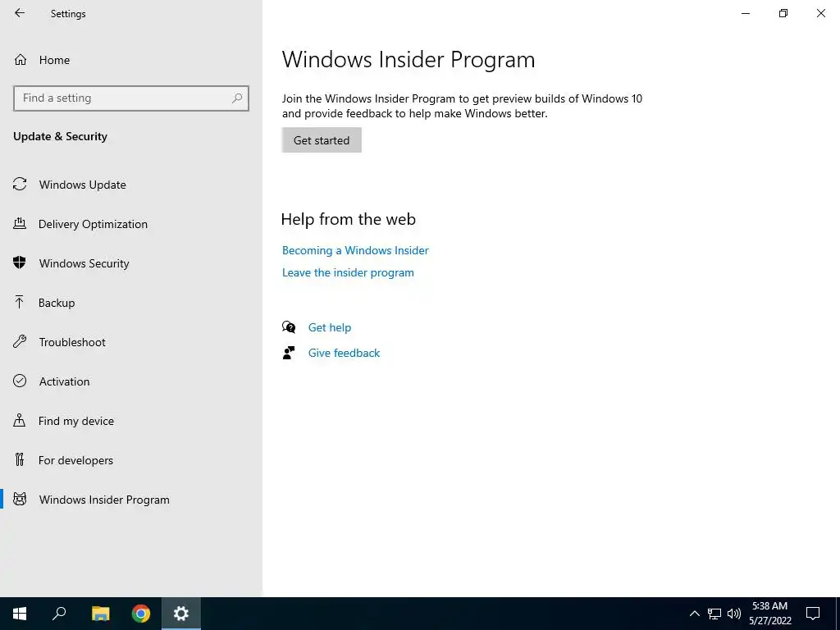Click the Delivery Optimization icon
Screen dimensions: 840x630
click(20, 223)
